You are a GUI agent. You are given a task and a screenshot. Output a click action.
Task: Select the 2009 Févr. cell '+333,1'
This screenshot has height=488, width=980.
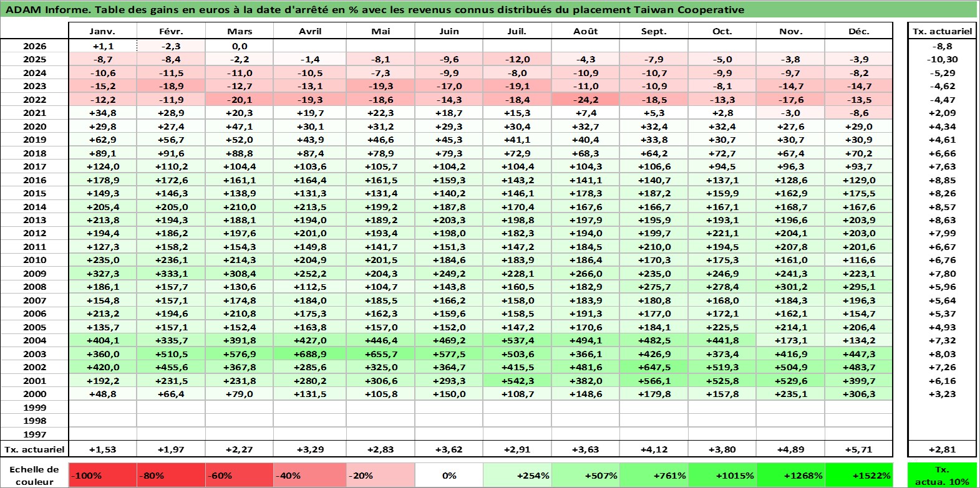[171, 274]
